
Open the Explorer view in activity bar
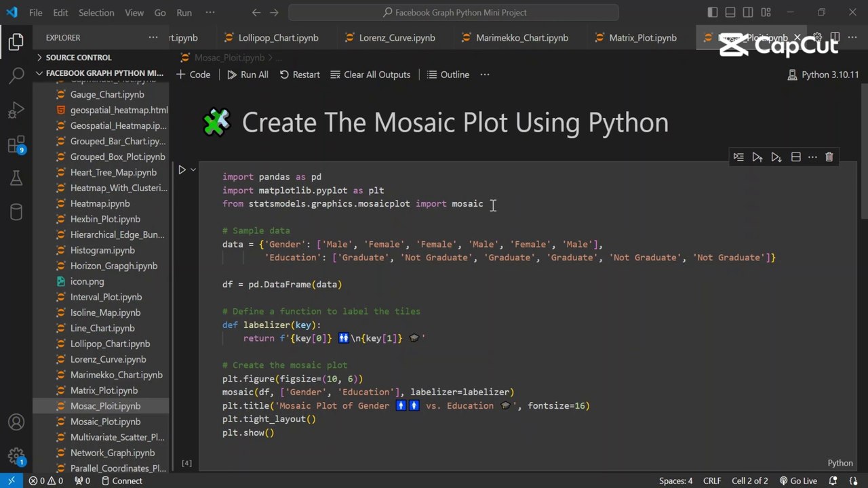[x=16, y=43]
